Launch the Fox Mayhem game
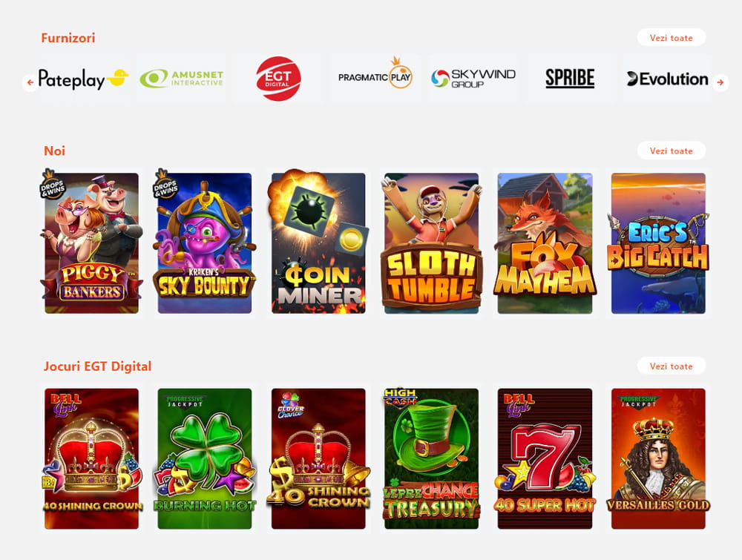The height and width of the screenshot is (560, 742). click(545, 243)
